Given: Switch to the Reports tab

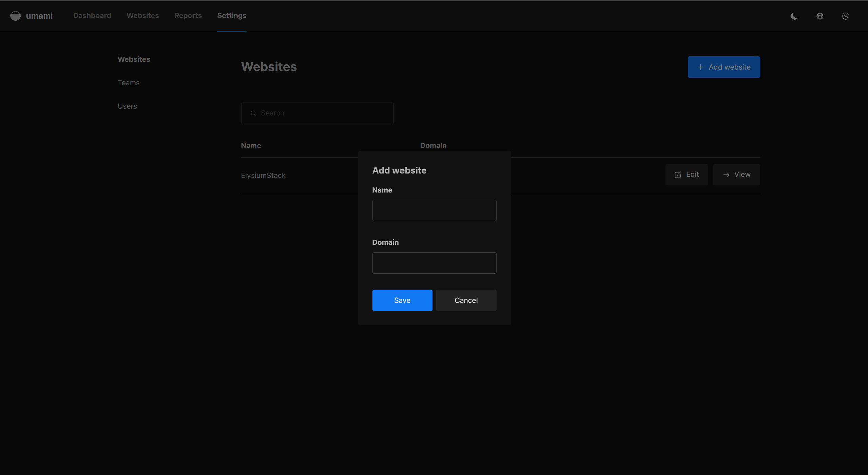Looking at the screenshot, I should click(x=188, y=16).
